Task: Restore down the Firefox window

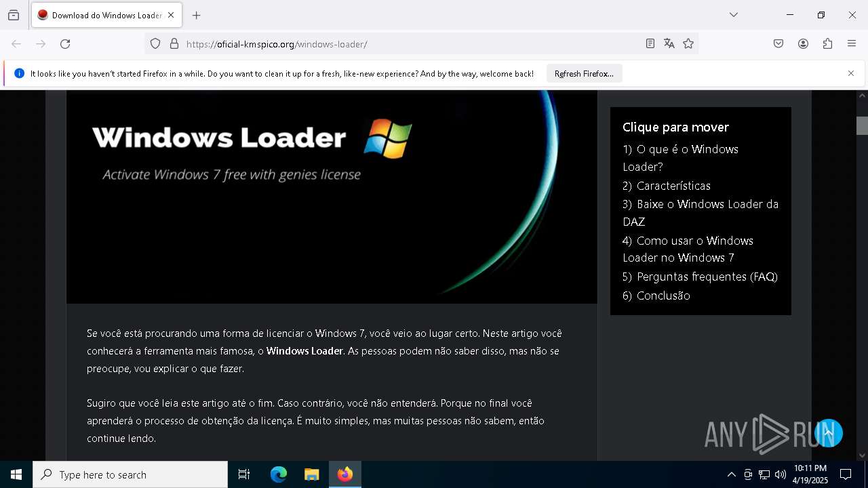Action: click(x=821, y=15)
